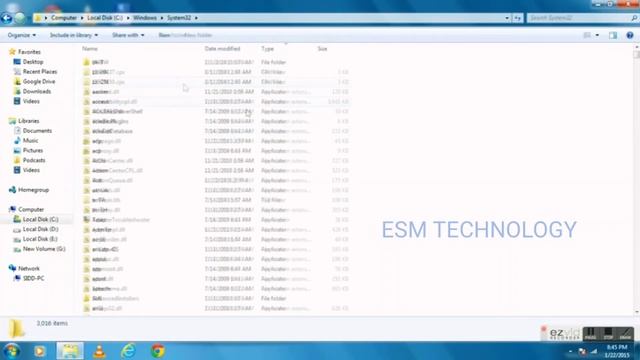Open SIDD-PC under Network

[33, 278]
